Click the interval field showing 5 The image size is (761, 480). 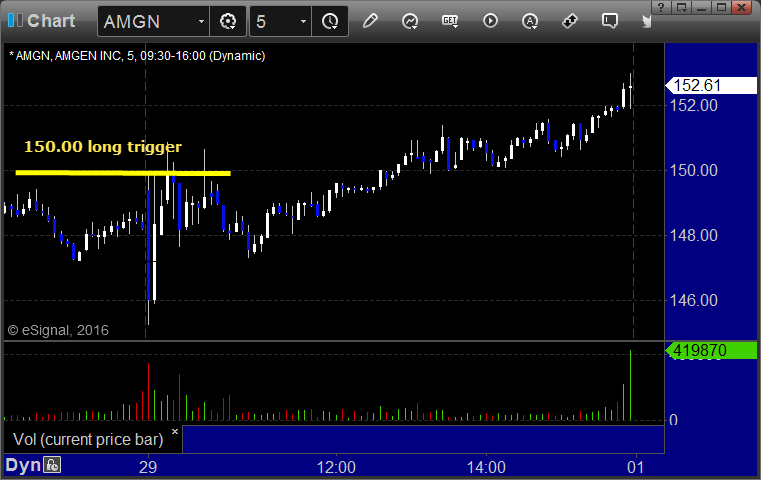[280, 21]
